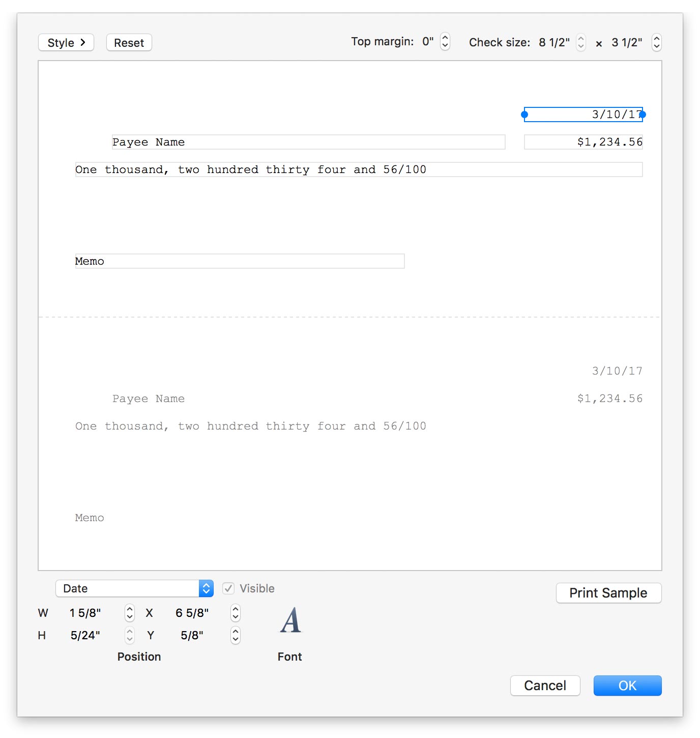700x738 pixels.
Task: Select the written amount words field
Action: [x=358, y=169]
